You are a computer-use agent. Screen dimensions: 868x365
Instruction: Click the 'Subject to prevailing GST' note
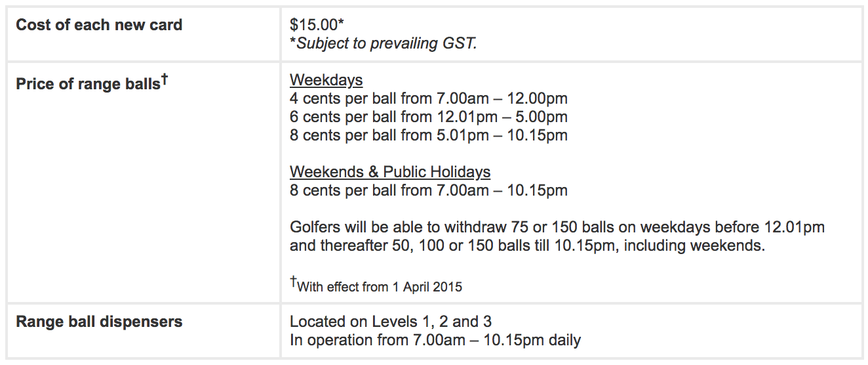tap(384, 43)
